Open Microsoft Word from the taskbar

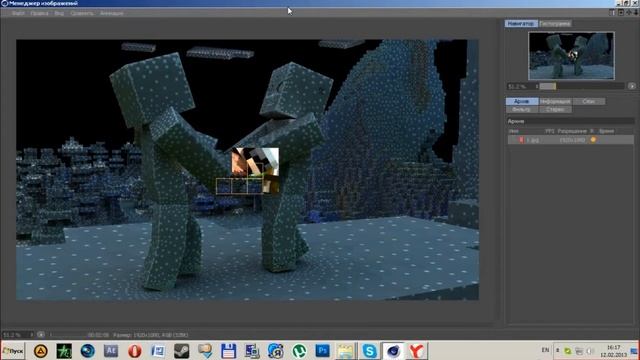coord(158,351)
